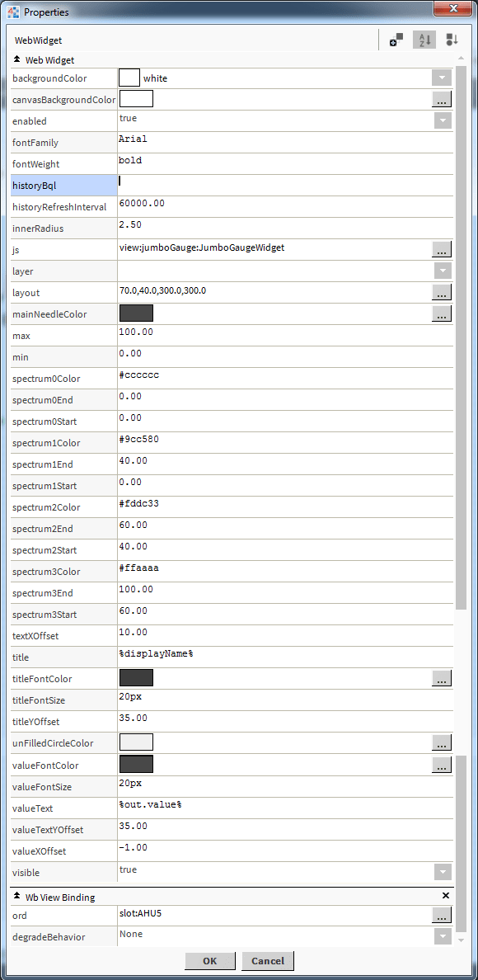Click the spectrum3End 100.00 field
This screenshot has width=478, height=980.
(x=285, y=592)
